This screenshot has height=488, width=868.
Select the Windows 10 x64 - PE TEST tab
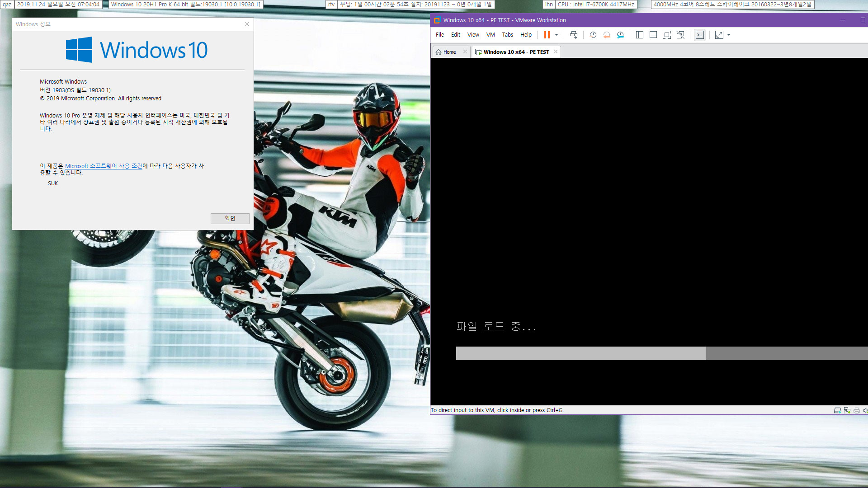[516, 52]
